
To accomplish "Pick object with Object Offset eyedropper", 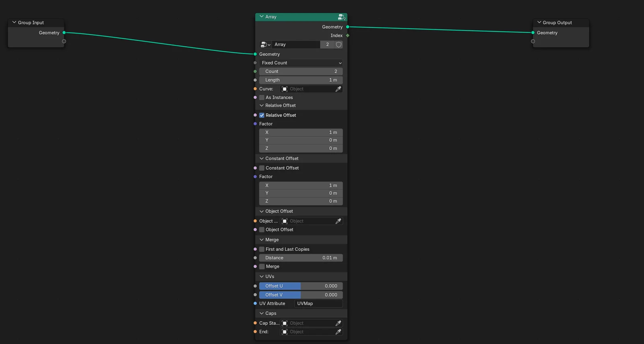I will [338, 221].
